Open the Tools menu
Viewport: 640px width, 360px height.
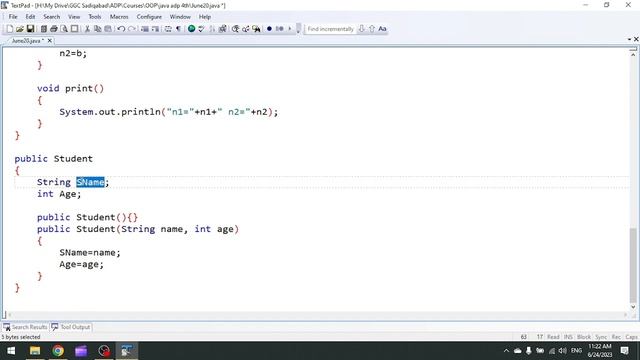[x=95, y=17]
